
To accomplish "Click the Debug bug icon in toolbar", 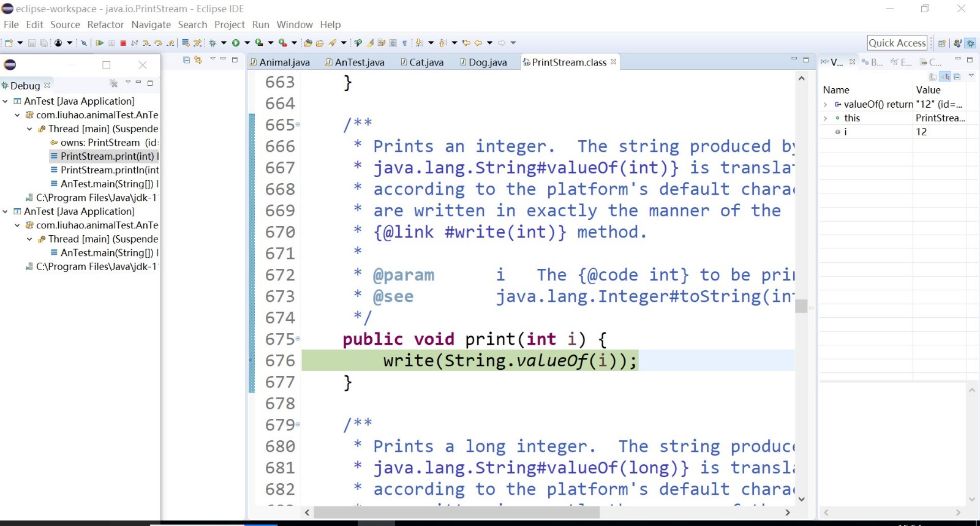I will pyautogui.click(x=213, y=43).
